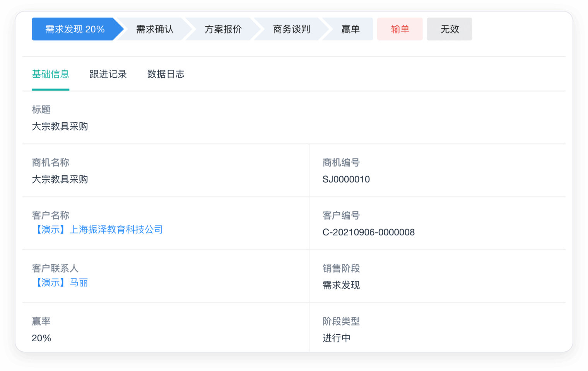Open the 数据日志 tab
The image size is (588, 371).
coord(166,74)
